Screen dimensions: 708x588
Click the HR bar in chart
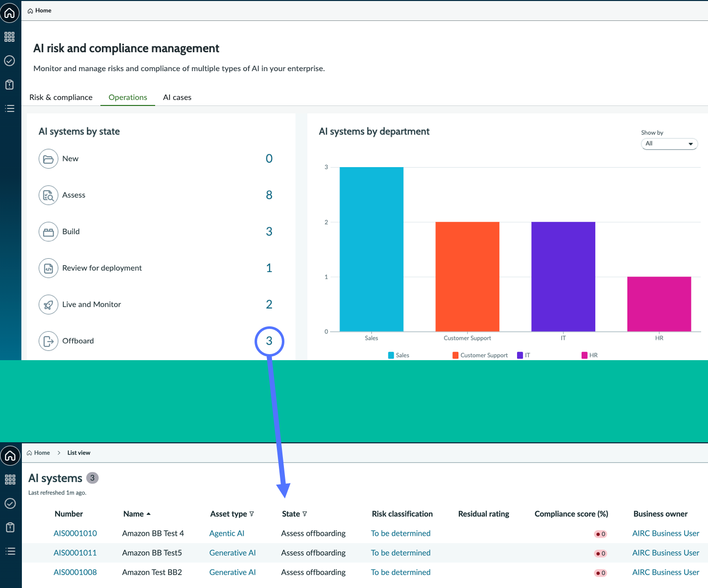click(659, 304)
